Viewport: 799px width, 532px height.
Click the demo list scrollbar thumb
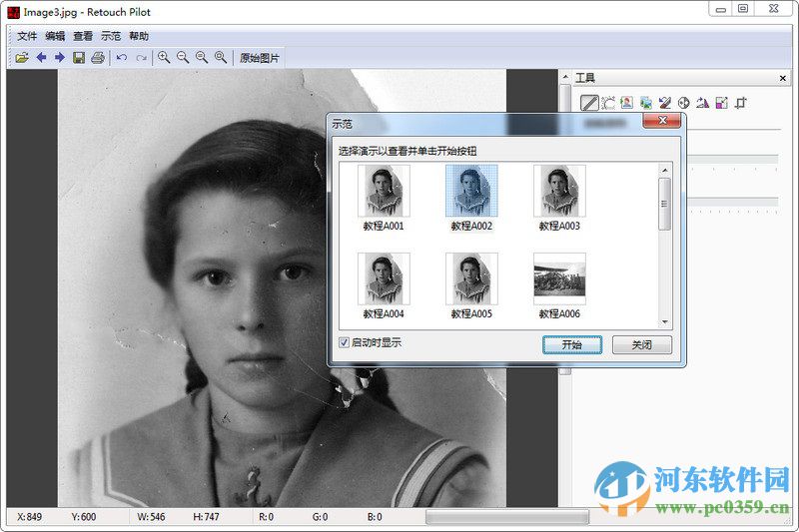(x=665, y=204)
